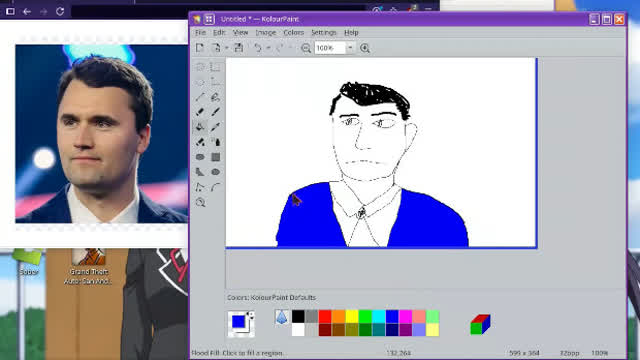Pick the cyan color swatch

379,316
